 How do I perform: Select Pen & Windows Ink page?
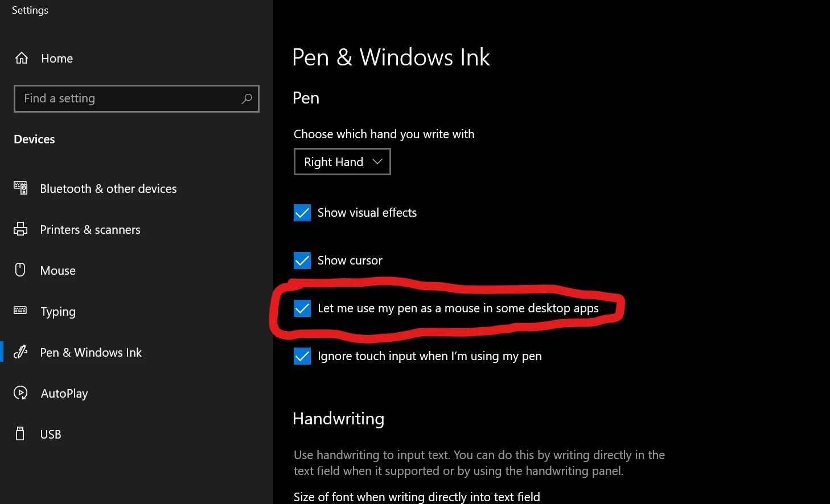tap(91, 352)
